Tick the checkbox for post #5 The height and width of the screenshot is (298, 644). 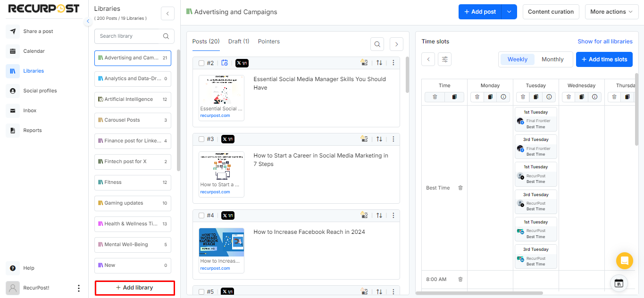201,292
